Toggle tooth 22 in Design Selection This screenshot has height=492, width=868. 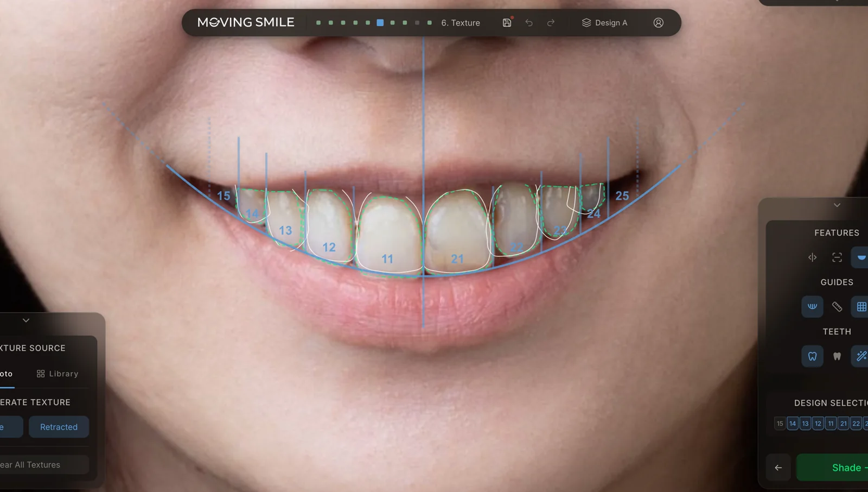(856, 424)
